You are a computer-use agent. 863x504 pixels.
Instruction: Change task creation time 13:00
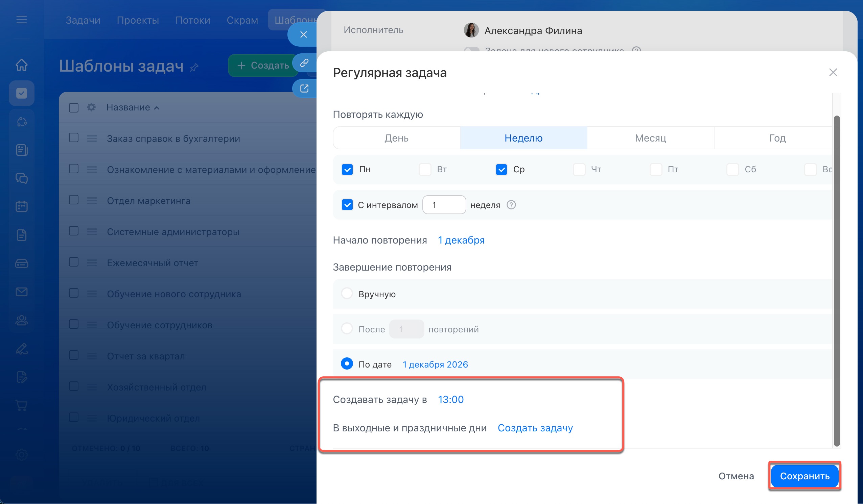click(x=450, y=399)
